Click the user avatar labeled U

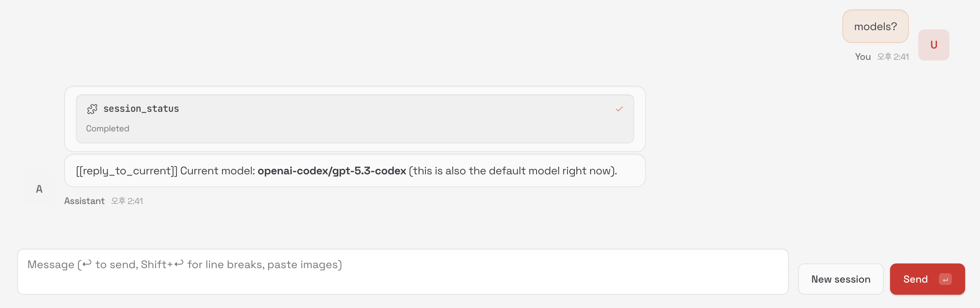tap(933, 45)
